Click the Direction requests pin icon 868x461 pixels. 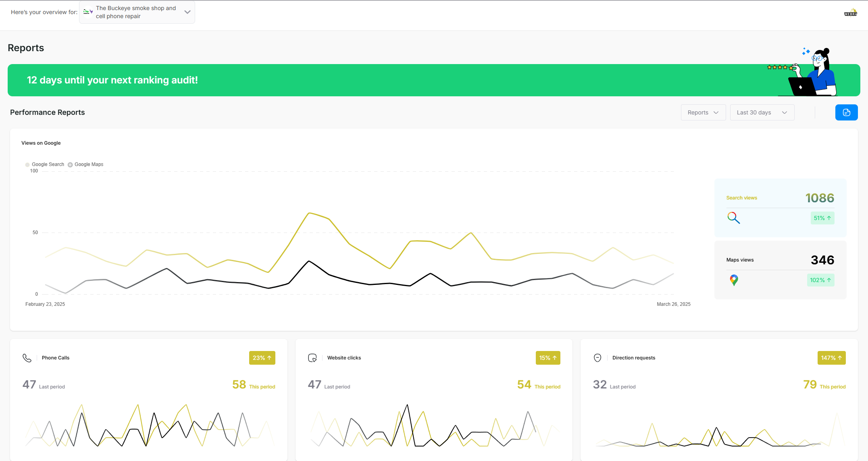coord(597,358)
